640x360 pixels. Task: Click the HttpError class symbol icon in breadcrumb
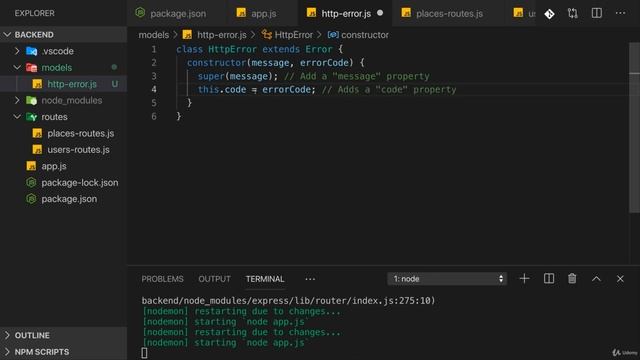tap(267, 35)
